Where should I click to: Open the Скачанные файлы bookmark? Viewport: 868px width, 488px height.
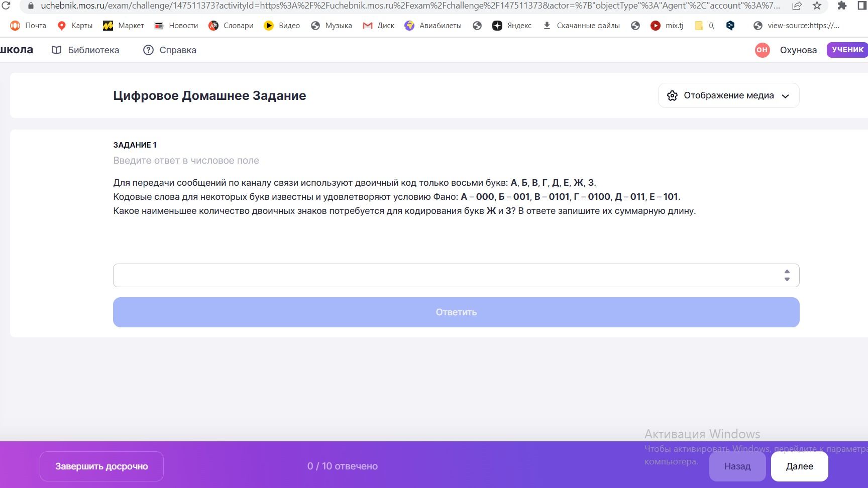(x=581, y=26)
